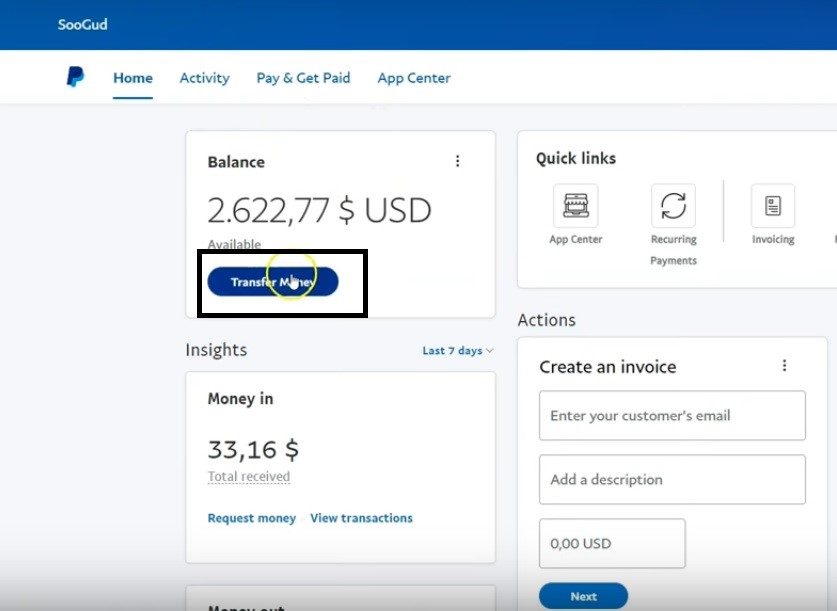Click the PayPal logo icon
Screen dimensions: 837x611
[75, 77]
